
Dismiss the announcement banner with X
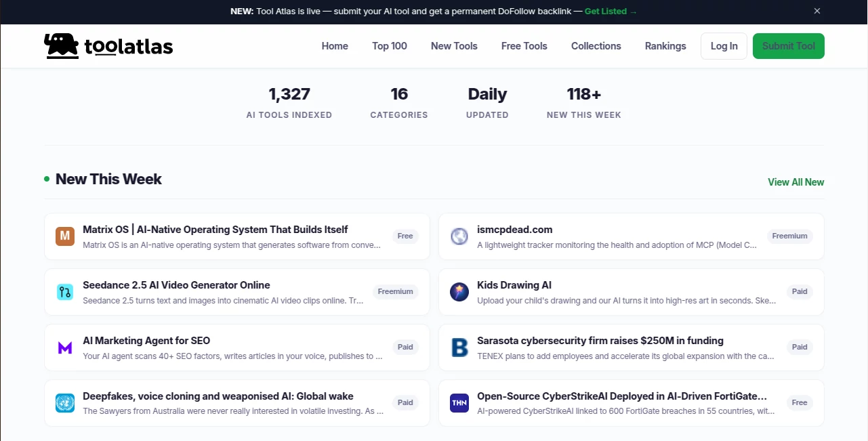(817, 11)
